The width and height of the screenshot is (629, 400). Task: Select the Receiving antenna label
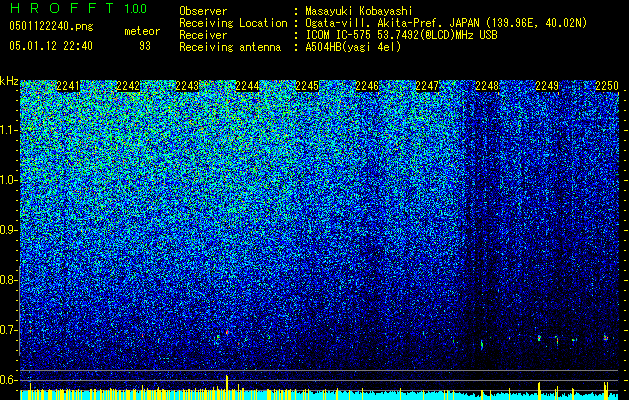pos(230,47)
